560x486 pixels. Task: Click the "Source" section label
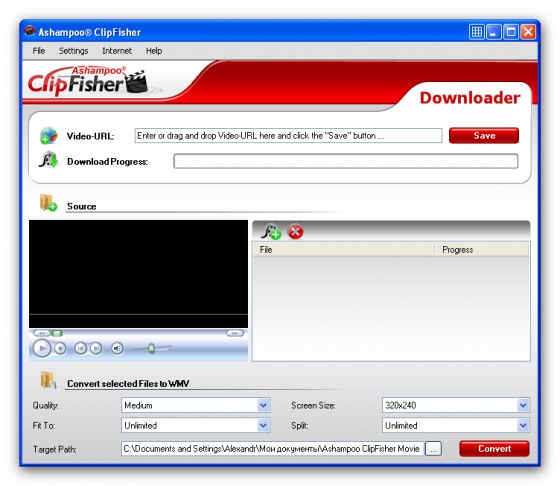click(x=81, y=206)
